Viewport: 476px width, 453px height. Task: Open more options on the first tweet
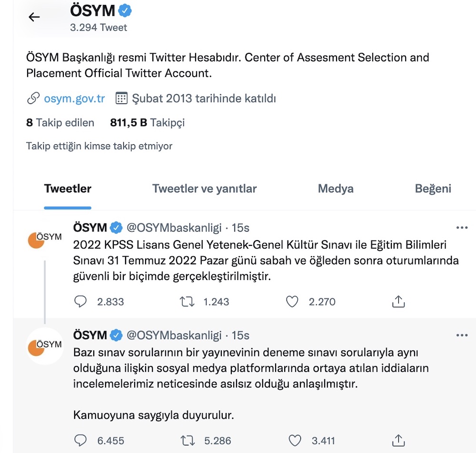pyautogui.click(x=462, y=228)
